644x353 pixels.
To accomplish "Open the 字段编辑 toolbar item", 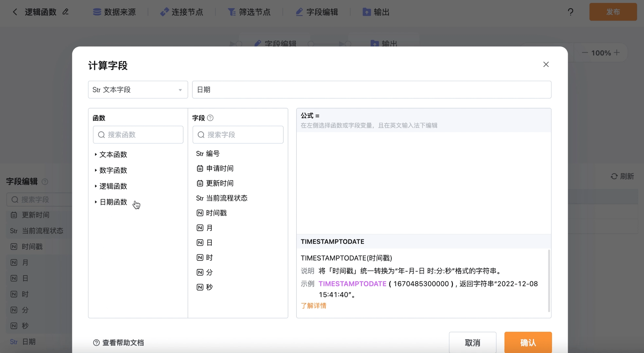I will (317, 12).
